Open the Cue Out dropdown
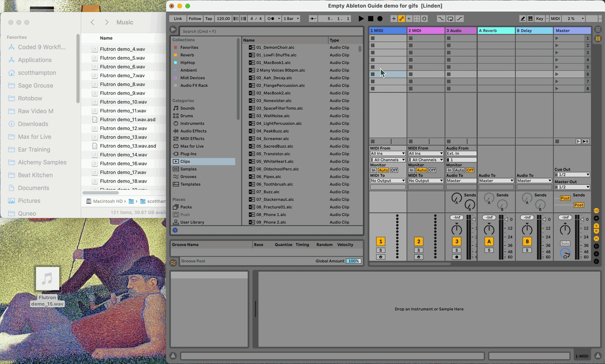 (572, 174)
